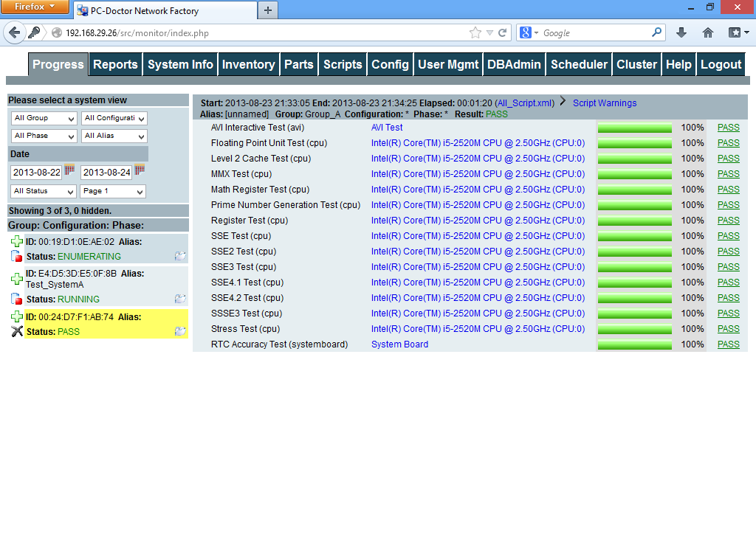Open the Script Warnings link

[604, 103]
